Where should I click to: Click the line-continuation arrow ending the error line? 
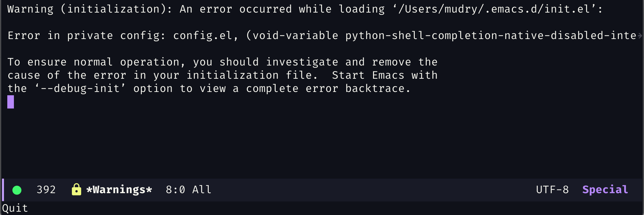pyautogui.click(x=639, y=35)
